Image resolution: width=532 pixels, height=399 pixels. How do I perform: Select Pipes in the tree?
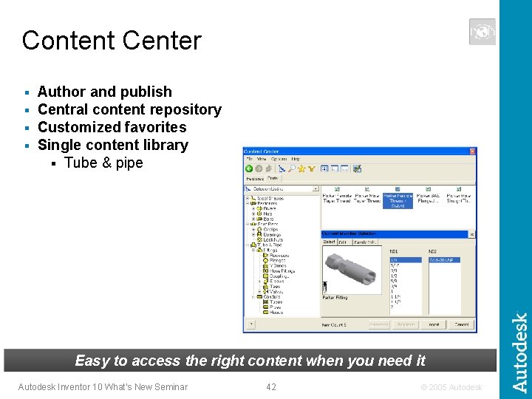[x=275, y=307]
